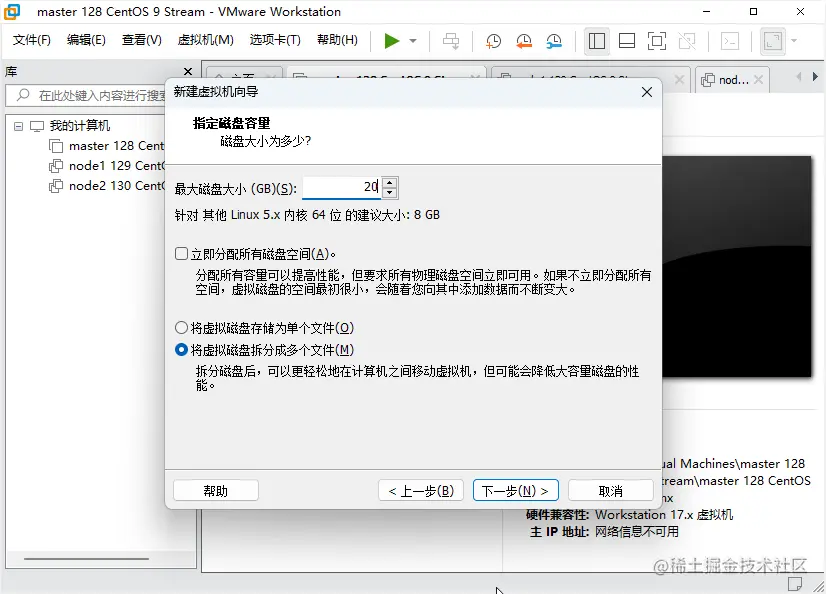Enter full screen mode icon
This screenshot has width=826, height=594.
point(656,41)
